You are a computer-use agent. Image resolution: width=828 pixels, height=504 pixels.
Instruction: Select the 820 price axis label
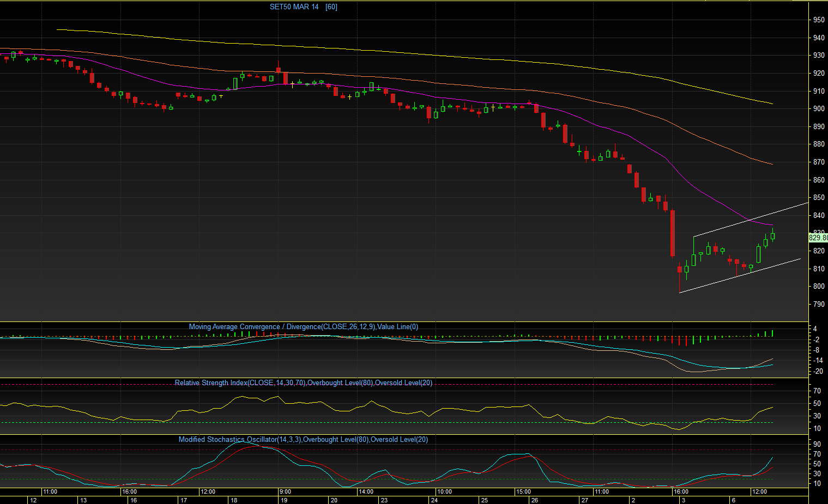coord(819,251)
